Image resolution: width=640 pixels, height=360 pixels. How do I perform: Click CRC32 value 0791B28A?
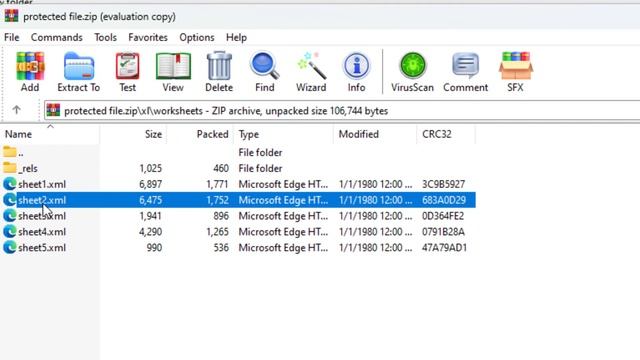point(443,232)
